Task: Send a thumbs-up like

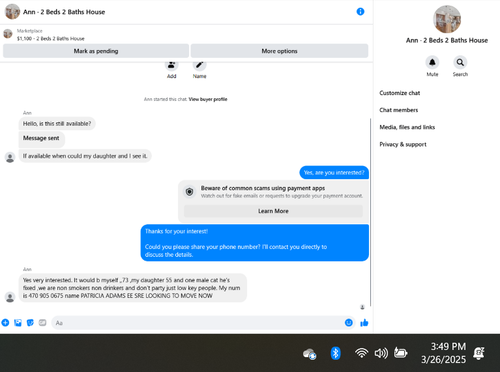Action: click(364, 322)
